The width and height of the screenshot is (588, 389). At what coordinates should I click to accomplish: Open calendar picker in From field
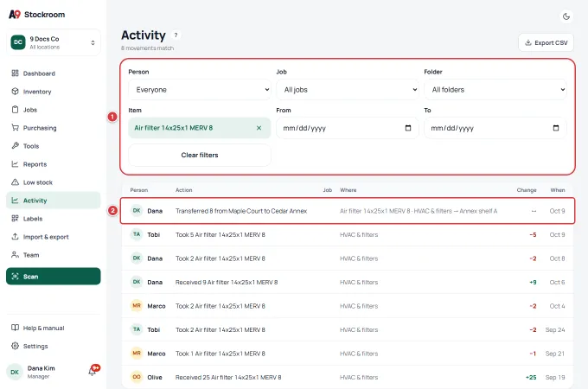click(x=408, y=128)
